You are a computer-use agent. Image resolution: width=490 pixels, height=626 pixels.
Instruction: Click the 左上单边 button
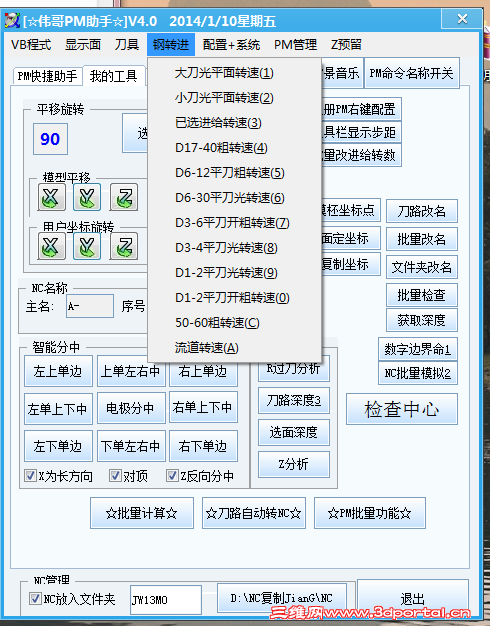[58, 371]
